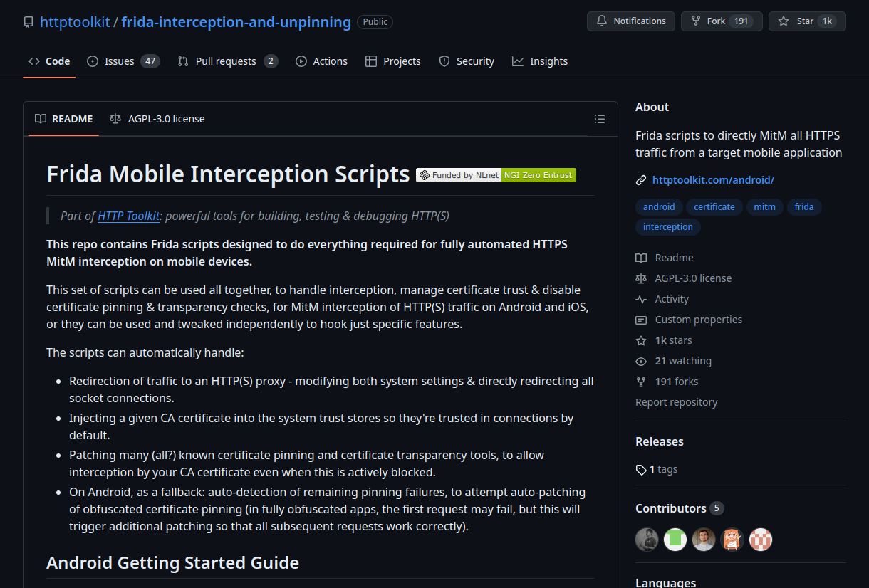Image resolution: width=869 pixels, height=588 pixels.
Task: Open the HTTP Toolkit link in README
Action: [x=129, y=216]
